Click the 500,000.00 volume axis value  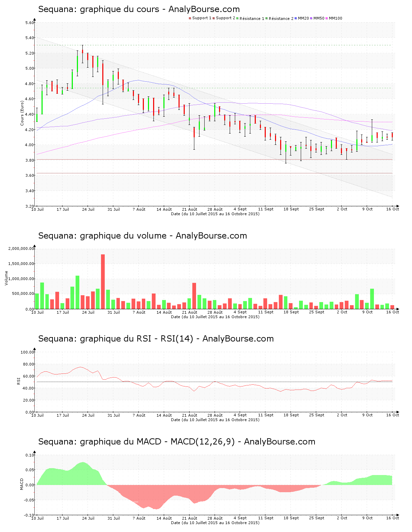point(23,294)
